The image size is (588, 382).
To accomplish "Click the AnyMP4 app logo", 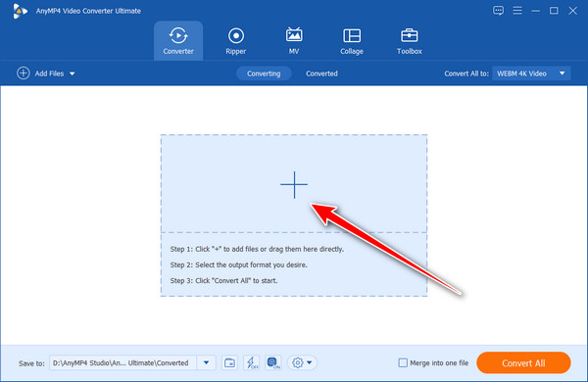I will 20,11.
